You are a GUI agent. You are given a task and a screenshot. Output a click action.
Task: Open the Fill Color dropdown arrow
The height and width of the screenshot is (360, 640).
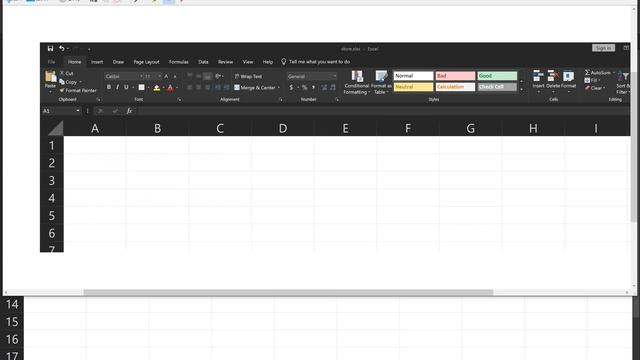(x=164, y=87)
